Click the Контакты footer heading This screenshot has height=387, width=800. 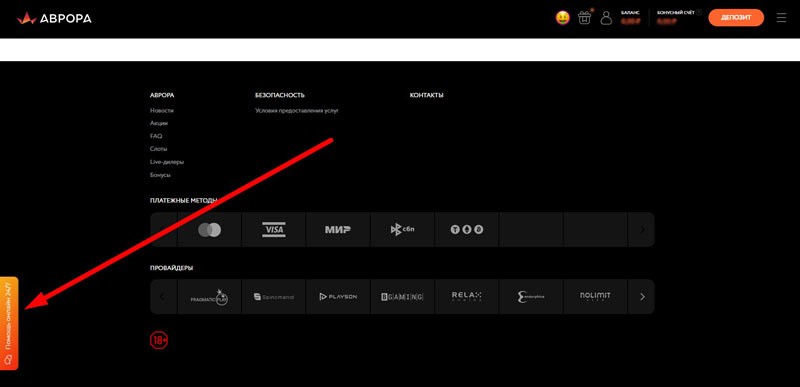click(x=427, y=95)
